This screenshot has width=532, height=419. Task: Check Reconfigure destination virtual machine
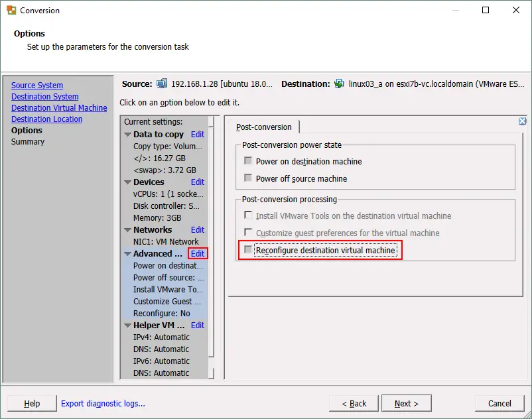pyautogui.click(x=248, y=250)
